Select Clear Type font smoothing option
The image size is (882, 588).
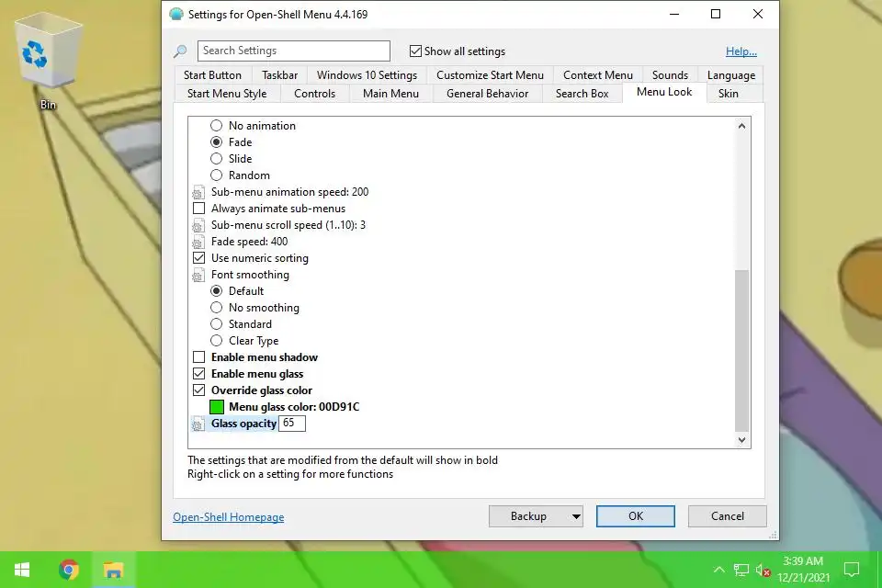click(217, 341)
